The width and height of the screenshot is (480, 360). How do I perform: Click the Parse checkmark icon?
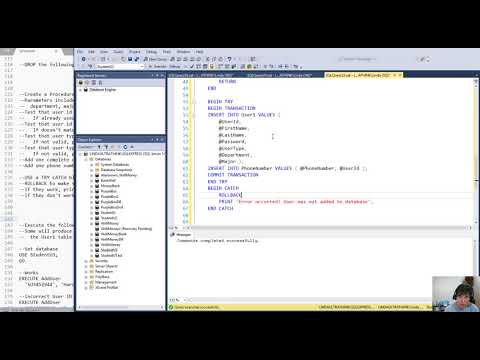point(192,66)
